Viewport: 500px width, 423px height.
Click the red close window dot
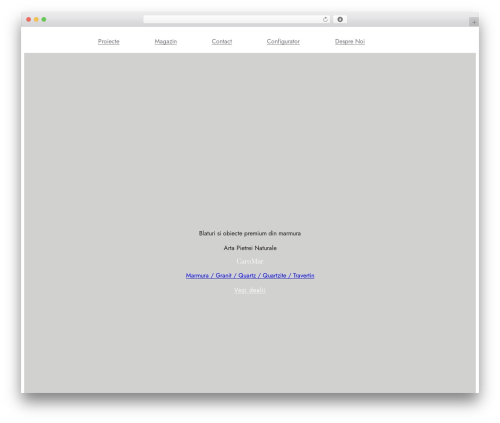pos(29,19)
